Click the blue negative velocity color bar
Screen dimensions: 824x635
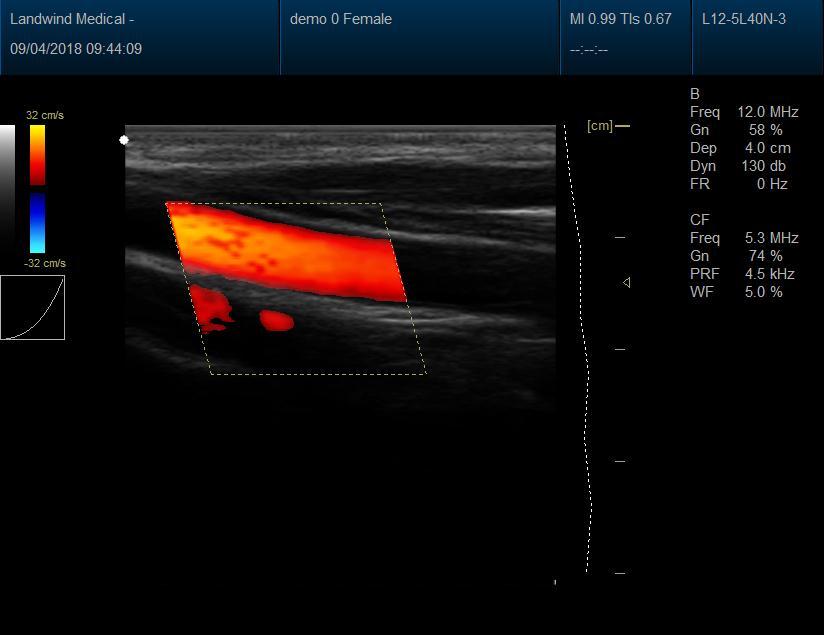click(37, 223)
